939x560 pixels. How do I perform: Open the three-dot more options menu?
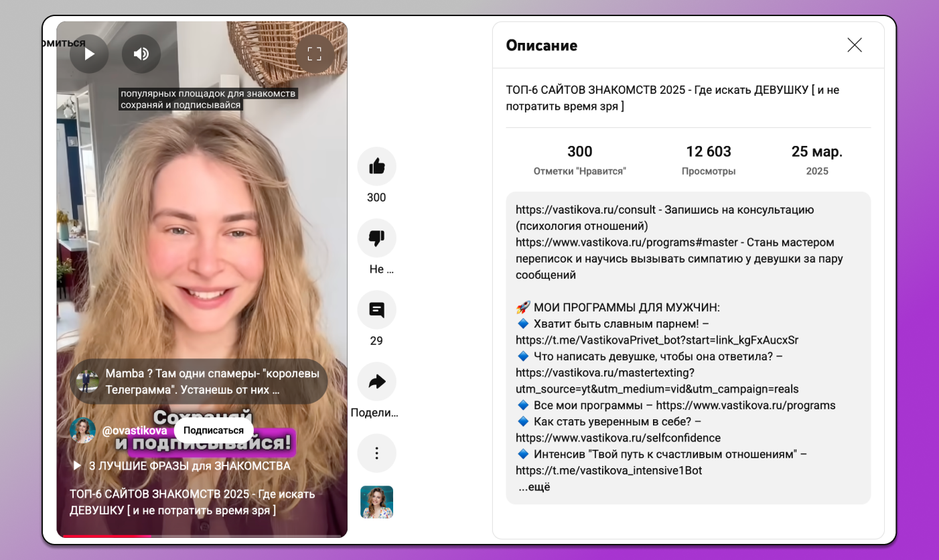[376, 453]
